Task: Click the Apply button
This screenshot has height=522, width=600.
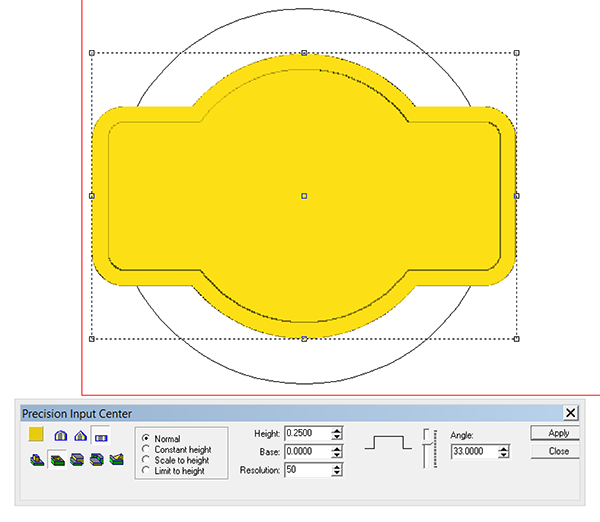Action: tap(555, 433)
